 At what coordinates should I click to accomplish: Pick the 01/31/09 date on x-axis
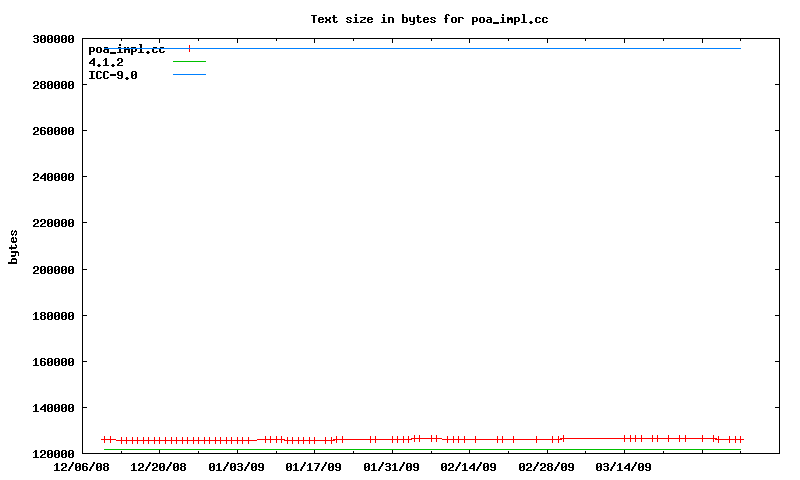click(392, 467)
